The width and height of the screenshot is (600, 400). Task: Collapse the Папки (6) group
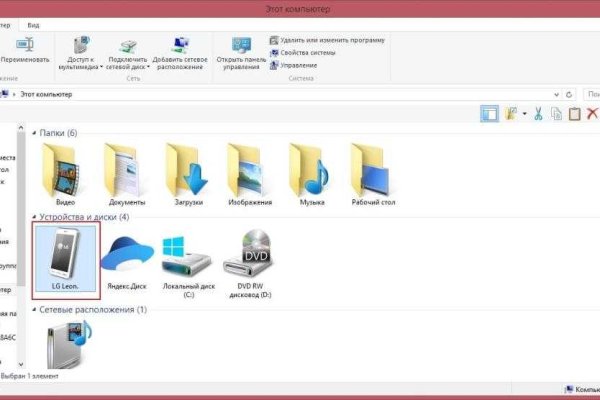36,133
